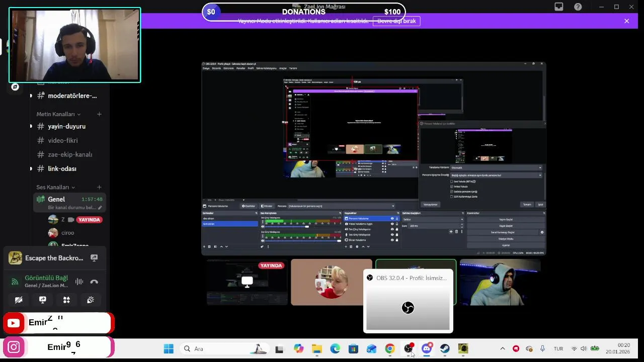Toggle visibility of Ekran Yakalama source
The height and width of the screenshot is (362, 644).
pyautogui.click(x=392, y=240)
